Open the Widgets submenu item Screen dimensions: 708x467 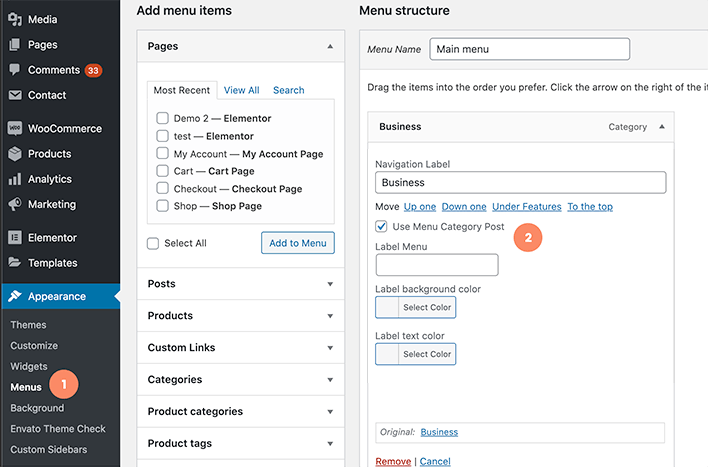[29, 366]
